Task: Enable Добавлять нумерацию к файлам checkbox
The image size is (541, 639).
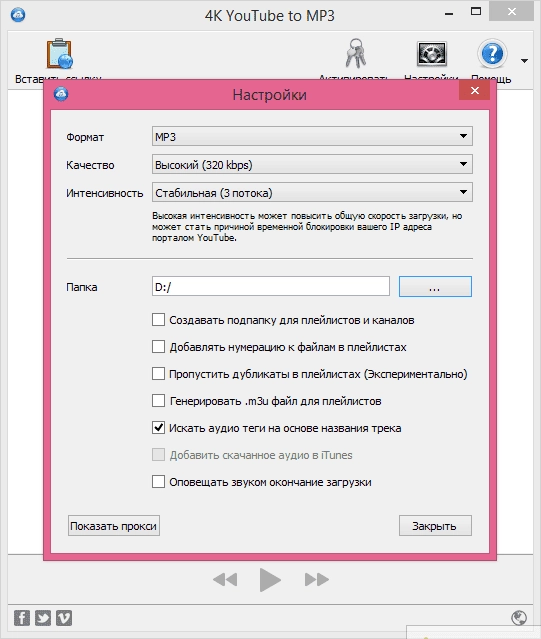Action: tap(158, 346)
